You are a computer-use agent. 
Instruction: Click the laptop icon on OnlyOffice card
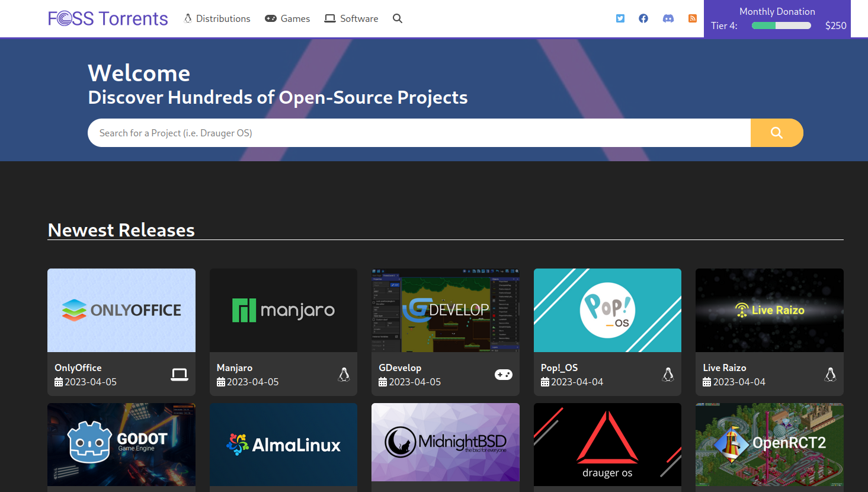[180, 375]
